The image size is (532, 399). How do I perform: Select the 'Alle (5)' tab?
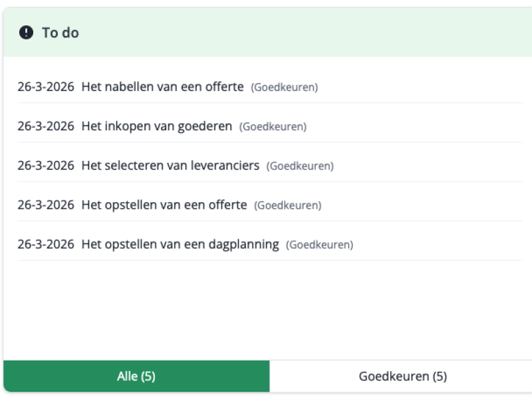135,376
